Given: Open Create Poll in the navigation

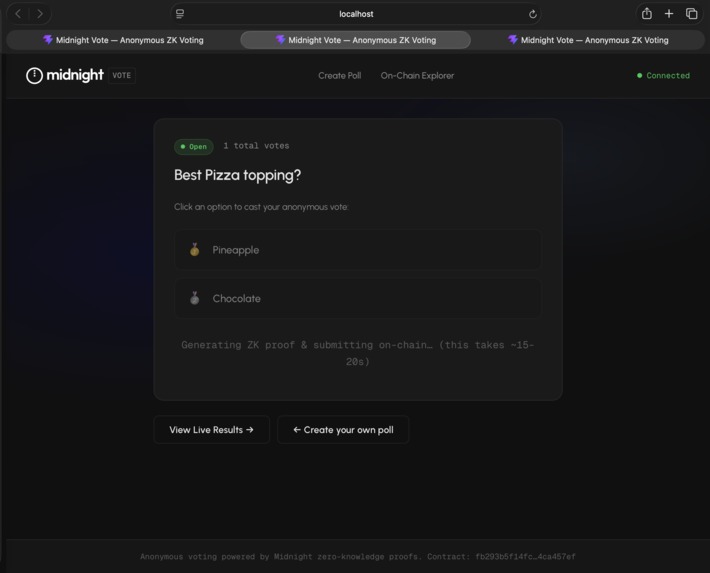Looking at the screenshot, I should tap(340, 76).
